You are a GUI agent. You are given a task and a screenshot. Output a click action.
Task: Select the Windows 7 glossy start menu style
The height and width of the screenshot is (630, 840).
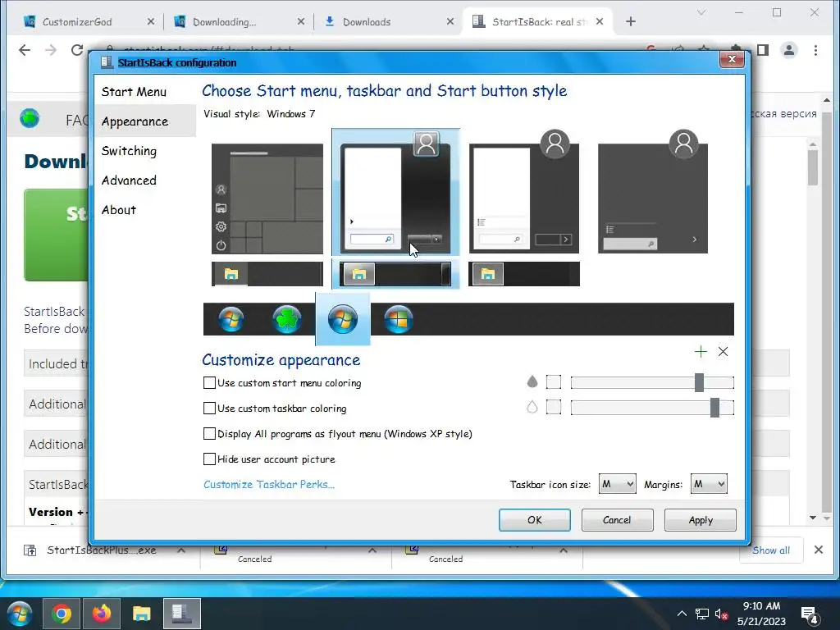[x=395, y=193]
